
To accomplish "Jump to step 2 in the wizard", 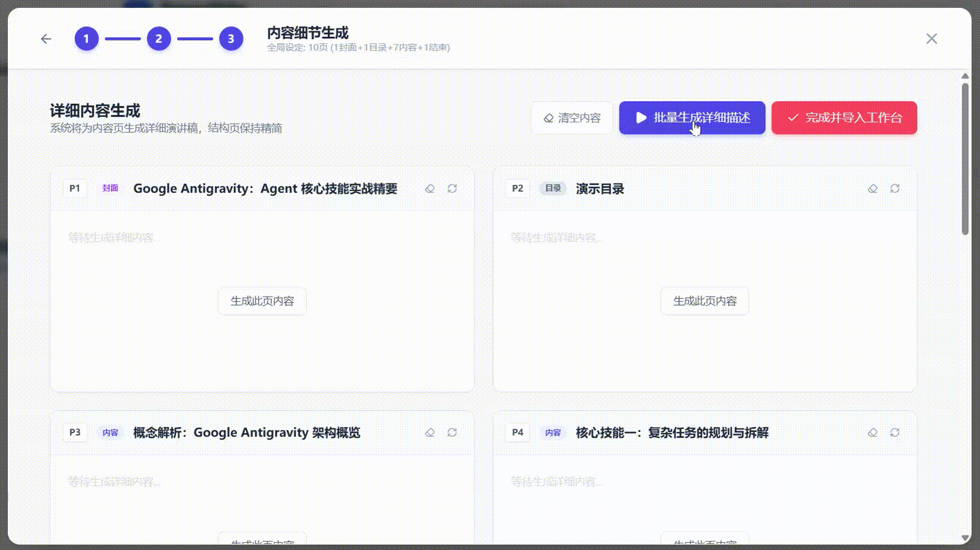I will point(159,39).
